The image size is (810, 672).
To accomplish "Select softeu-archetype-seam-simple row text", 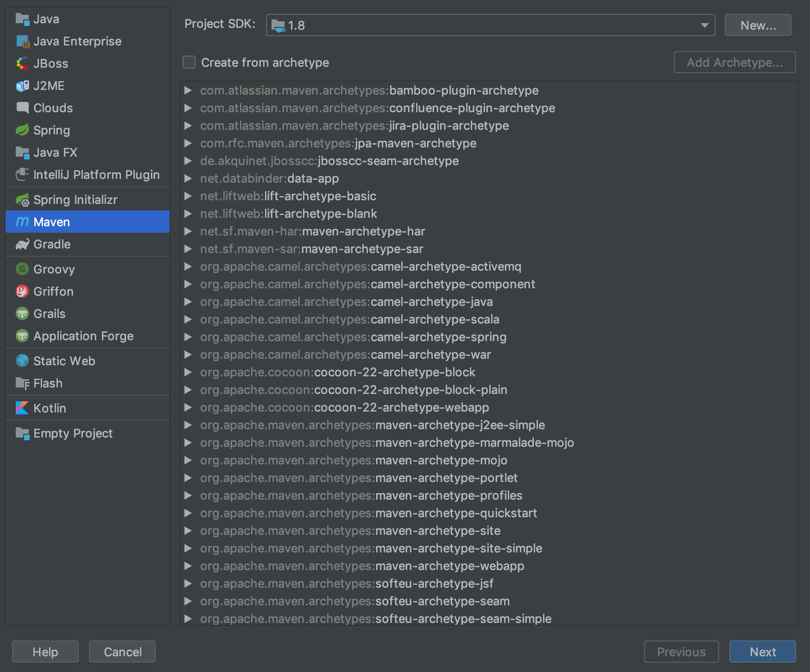I will click(376, 619).
